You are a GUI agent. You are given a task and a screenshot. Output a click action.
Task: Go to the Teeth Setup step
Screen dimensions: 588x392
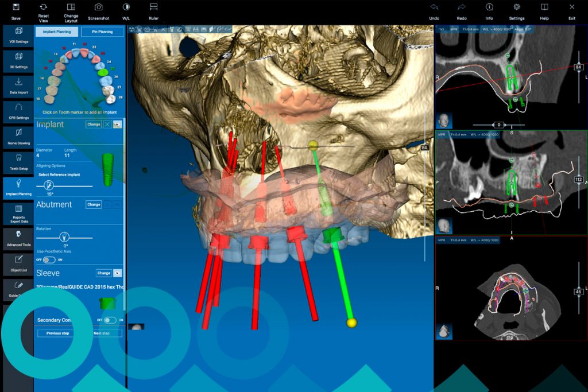18,162
